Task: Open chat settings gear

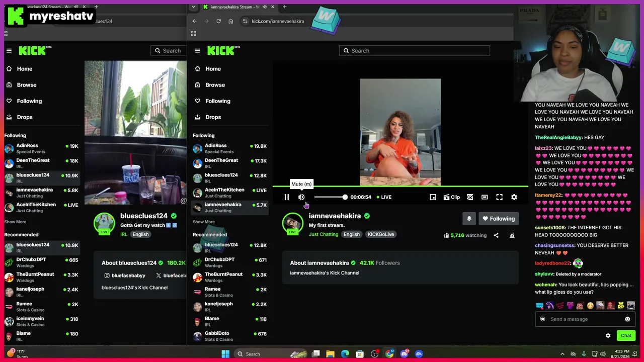Action: (608, 335)
